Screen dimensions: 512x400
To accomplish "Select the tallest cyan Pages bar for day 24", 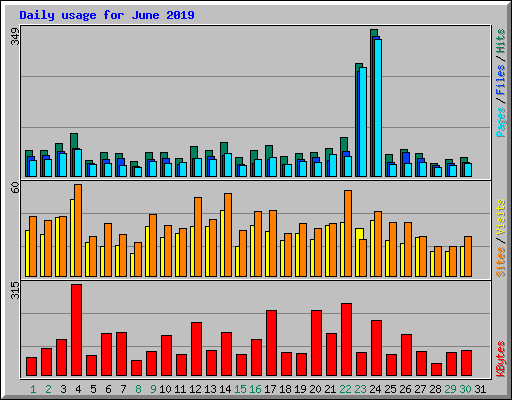I will click(378, 108).
